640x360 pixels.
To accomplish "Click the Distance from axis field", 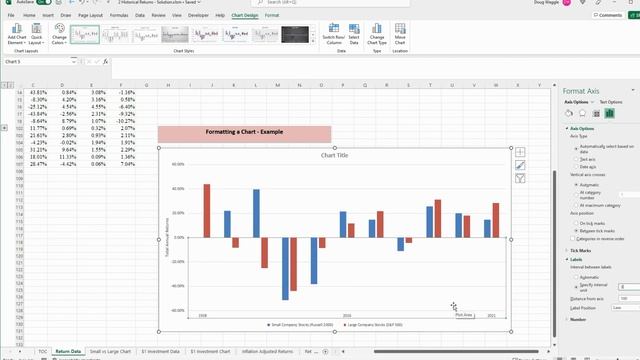I will [629, 298].
